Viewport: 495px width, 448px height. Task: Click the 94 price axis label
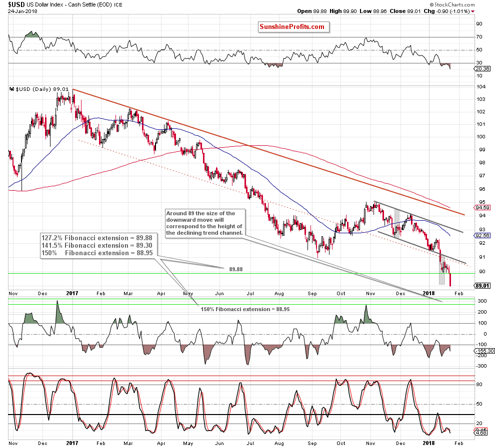pyautogui.click(x=482, y=216)
